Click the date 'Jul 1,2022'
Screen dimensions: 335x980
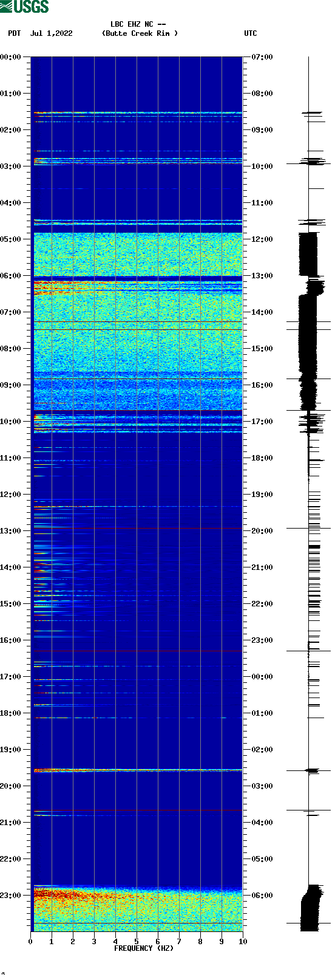point(51,33)
